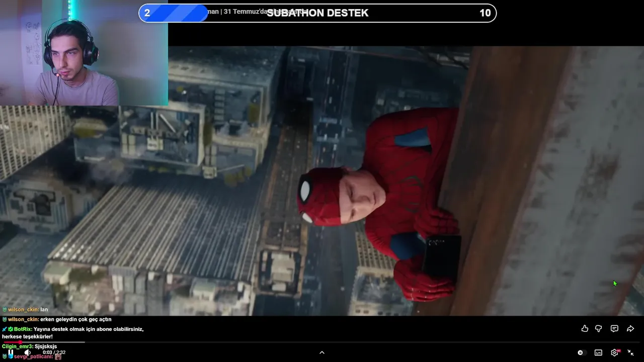Screen dimensions: 644x362
Task: Click the streamer webcam overlay
Action: (x=84, y=53)
